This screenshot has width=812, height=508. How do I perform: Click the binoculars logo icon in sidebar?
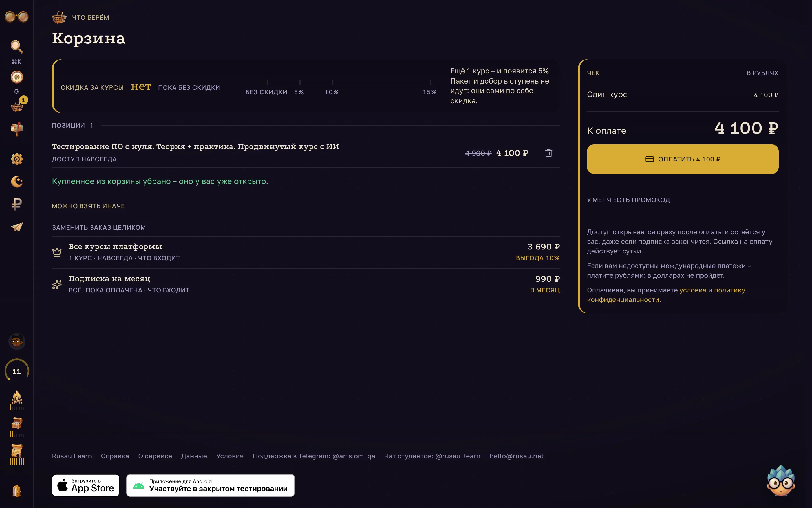(x=16, y=16)
